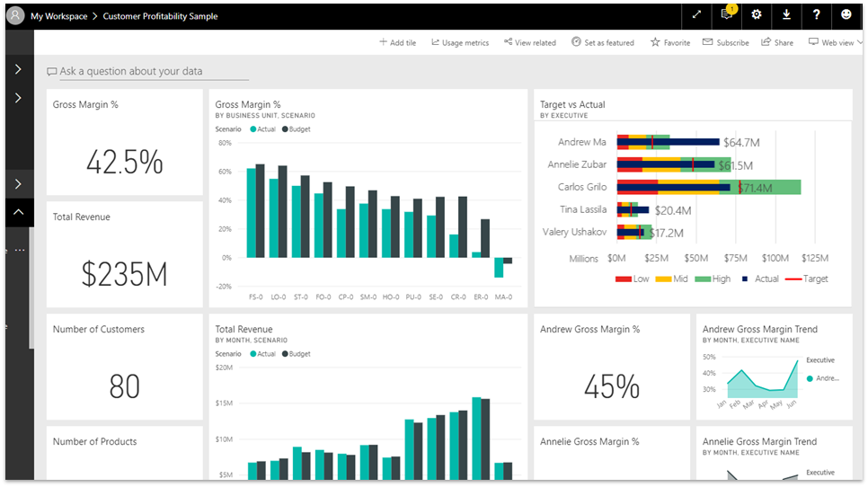Select Valery Ushakov row label

point(574,232)
